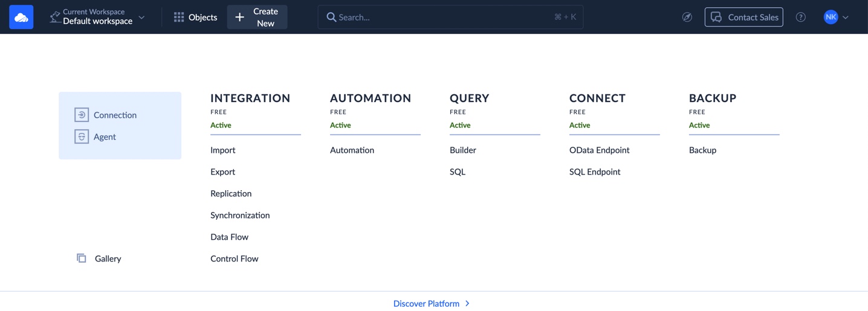This screenshot has height=311, width=868.
Task: Click the magnifier search icon
Action: tap(331, 17)
